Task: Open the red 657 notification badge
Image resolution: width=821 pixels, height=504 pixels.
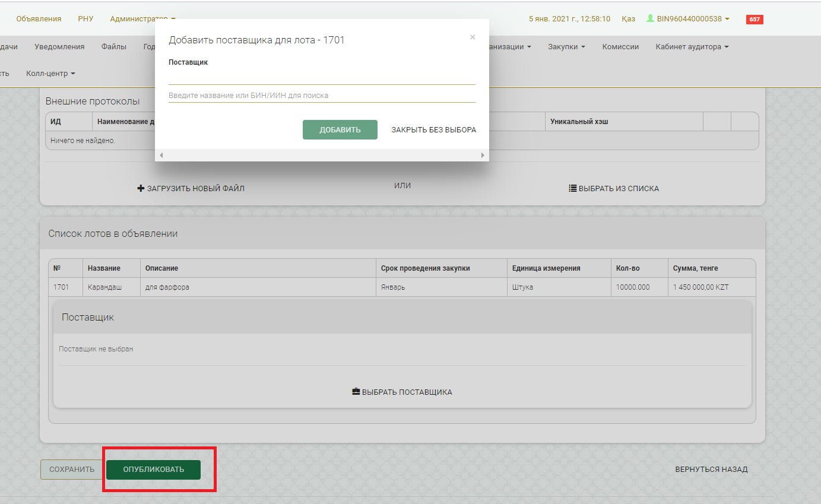Action: click(754, 20)
